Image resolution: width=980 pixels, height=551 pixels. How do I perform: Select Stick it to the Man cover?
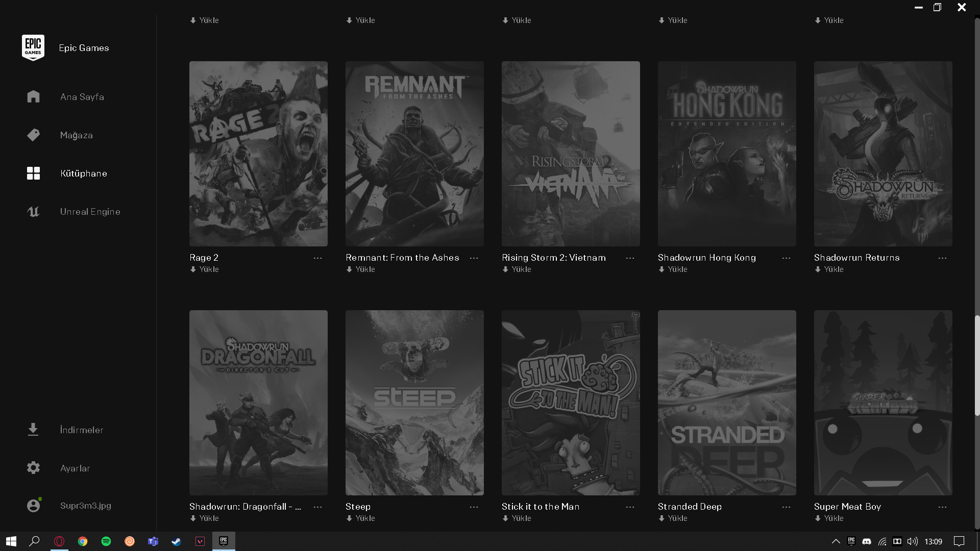click(x=571, y=403)
